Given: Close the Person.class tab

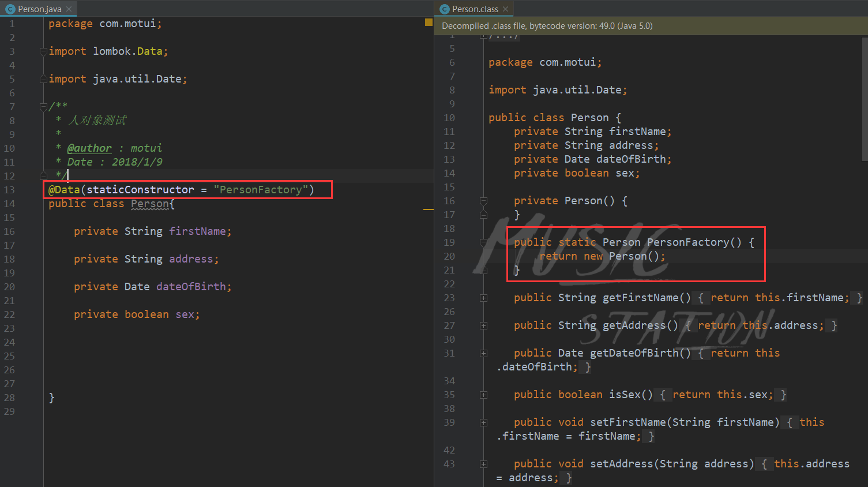Looking at the screenshot, I should (x=505, y=9).
